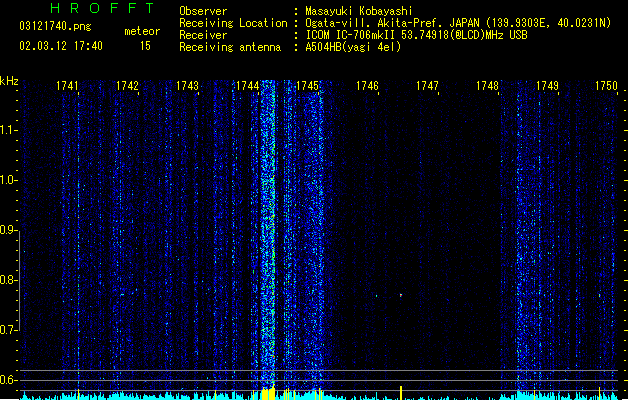Click the 1747 time marker
Screen dimensions: 629x400
(427, 86)
